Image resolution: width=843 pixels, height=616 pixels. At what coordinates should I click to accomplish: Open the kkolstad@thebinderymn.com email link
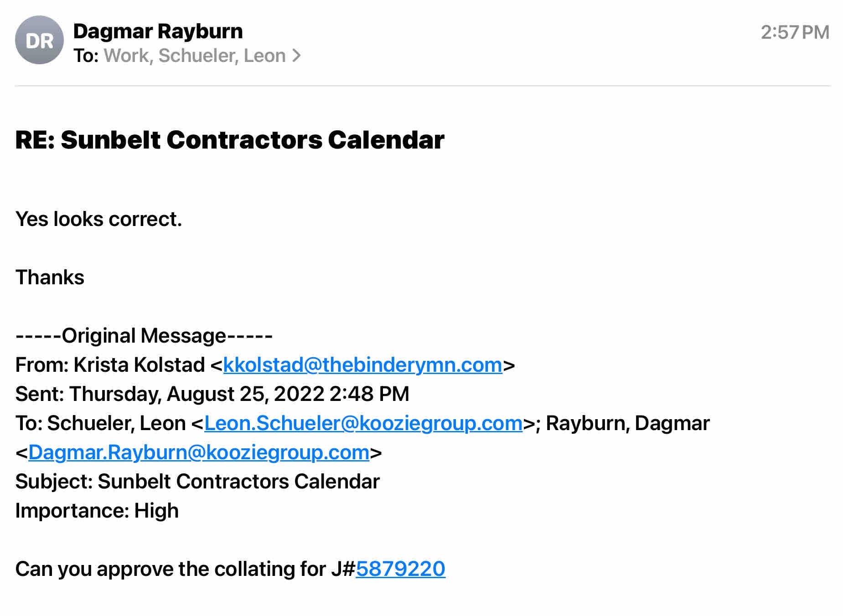[x=362, y=365]
